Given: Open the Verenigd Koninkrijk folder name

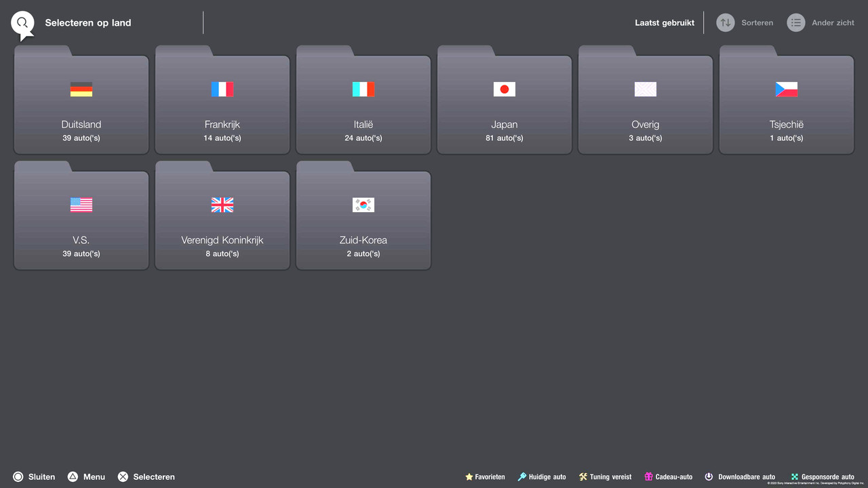Looking at the screenshot, I should [222, 240].
